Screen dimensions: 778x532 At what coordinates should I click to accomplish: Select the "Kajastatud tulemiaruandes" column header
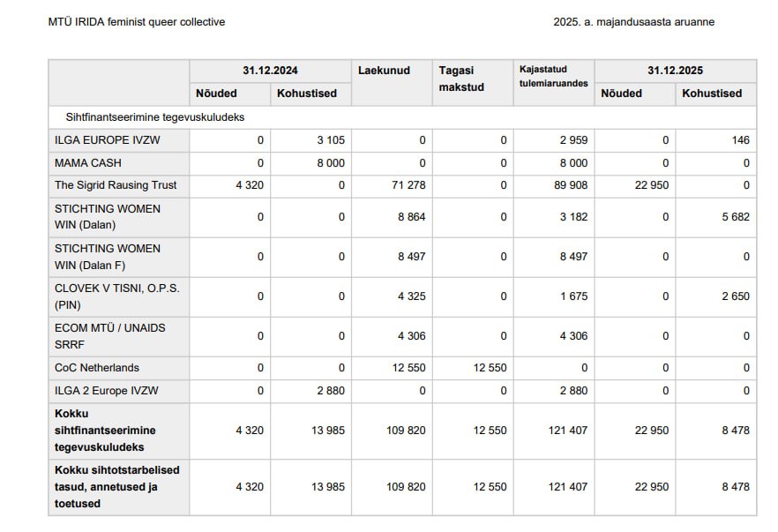554,76
